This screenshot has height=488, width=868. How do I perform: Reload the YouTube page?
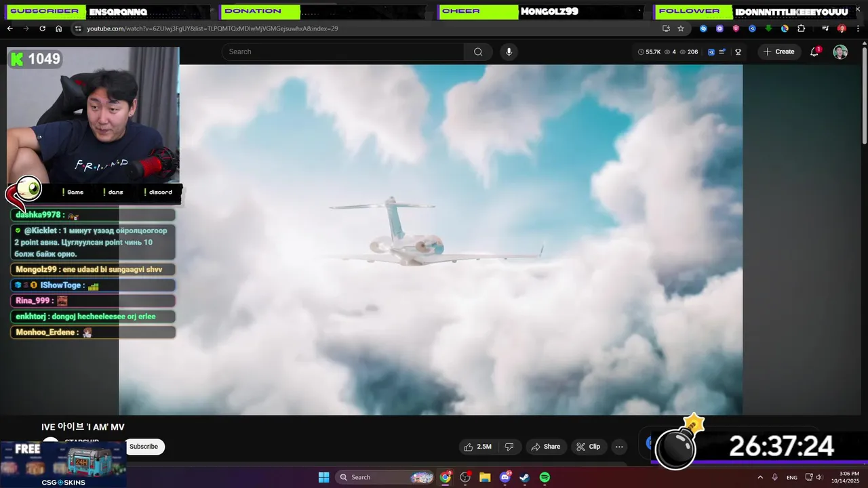[42, 28]
